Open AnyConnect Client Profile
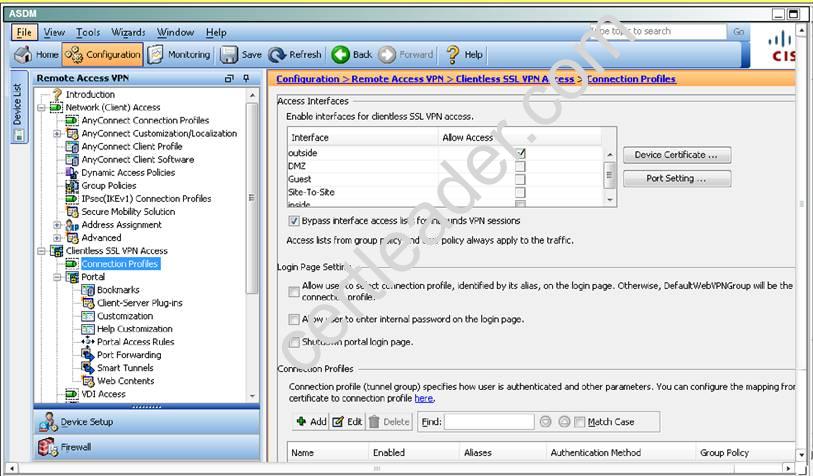 [x=132, y=146]
